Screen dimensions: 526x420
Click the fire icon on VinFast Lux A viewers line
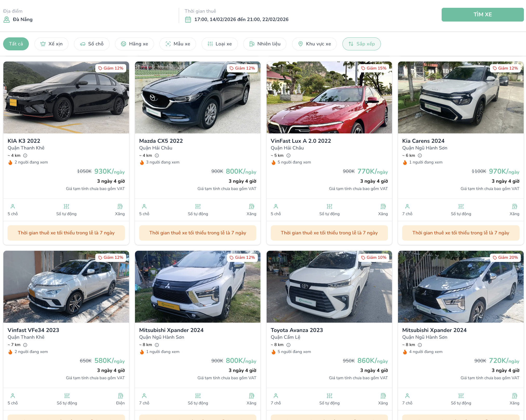pos(273,162)
